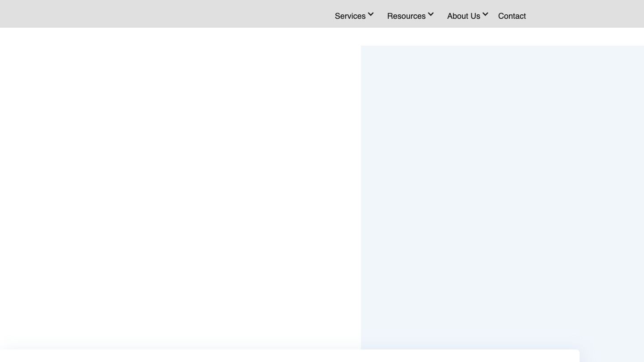The image size is (644, 362).
Task: Select the Services text label in navbar
Action: (350, 16)
